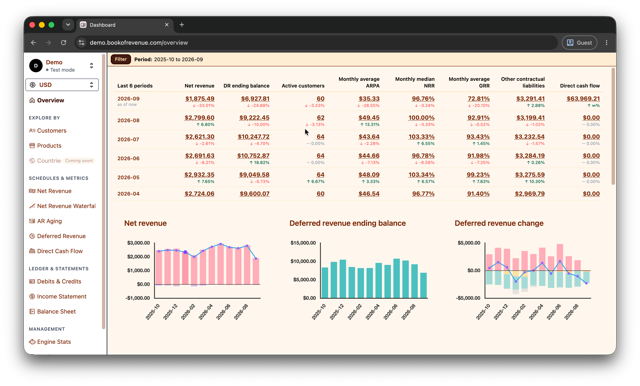Click the Guest profile button

[x=580, y=42]
